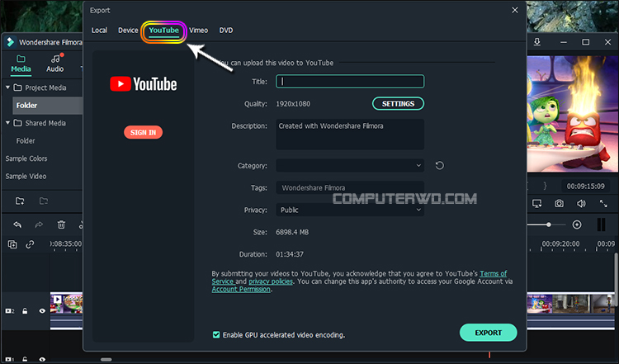
Task: Switch to the Device export tab
Action: 128,31
